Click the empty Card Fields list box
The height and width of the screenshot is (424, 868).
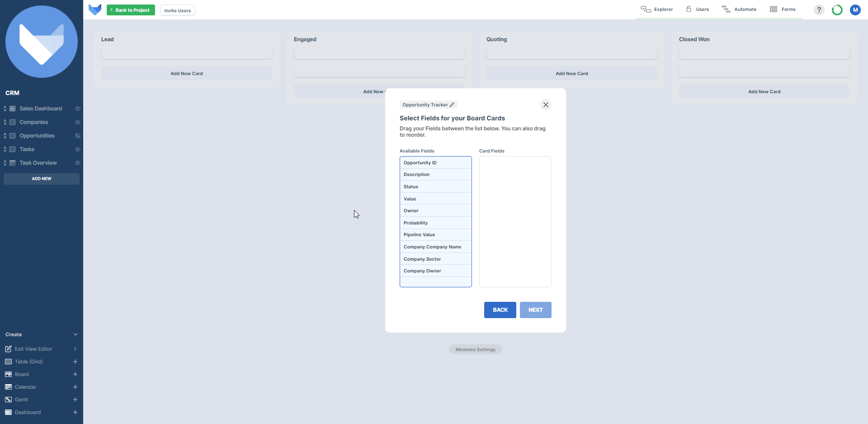click(515, 222)
